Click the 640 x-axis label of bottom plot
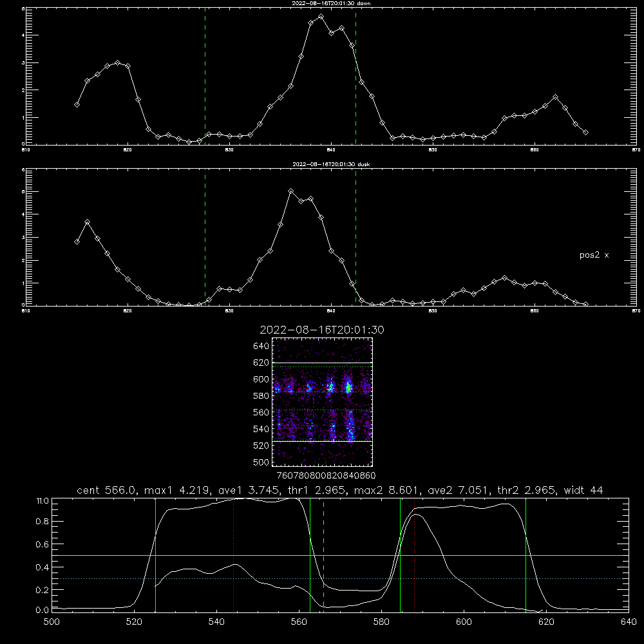Screen dimensions: 644x644 (629, 622)
